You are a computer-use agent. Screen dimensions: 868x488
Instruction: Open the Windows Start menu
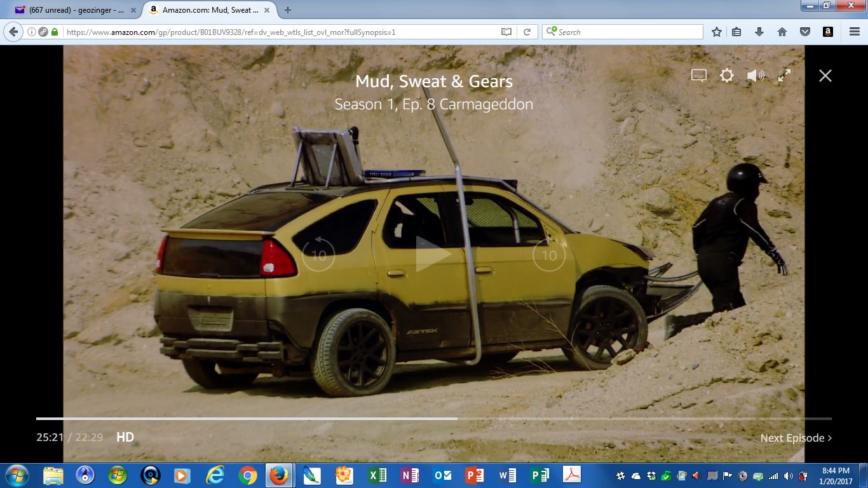(x=17, y=475)
